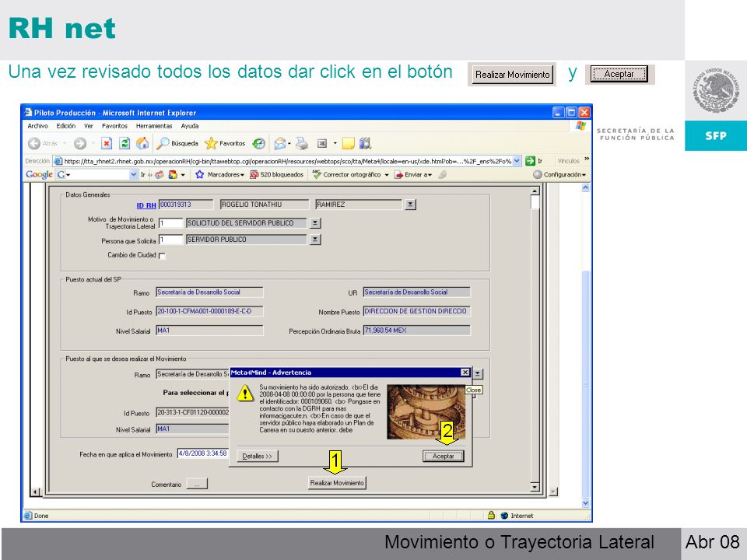Expand Vínculos toolbar chevron
747x560 pixels.
(587, 159)
